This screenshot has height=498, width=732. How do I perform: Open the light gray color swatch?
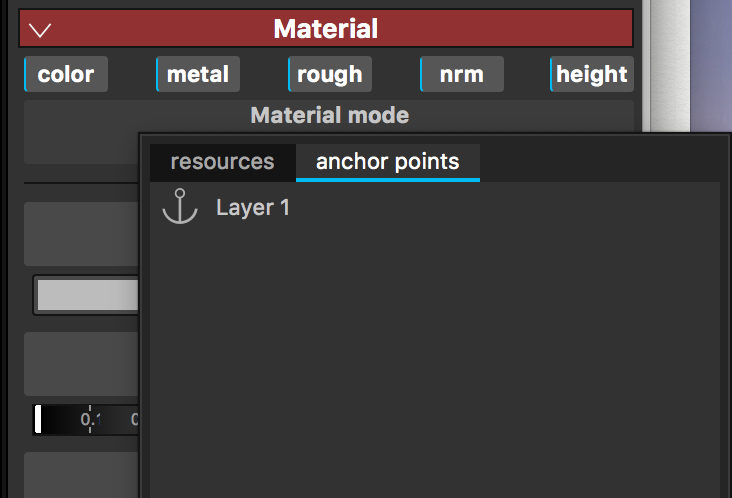pyautogui.click(x=87, y=295)
